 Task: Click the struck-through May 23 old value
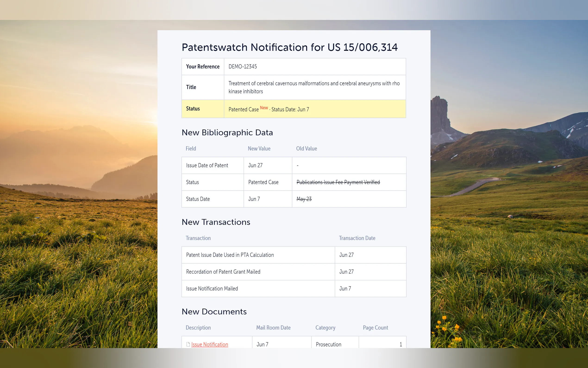304,199
